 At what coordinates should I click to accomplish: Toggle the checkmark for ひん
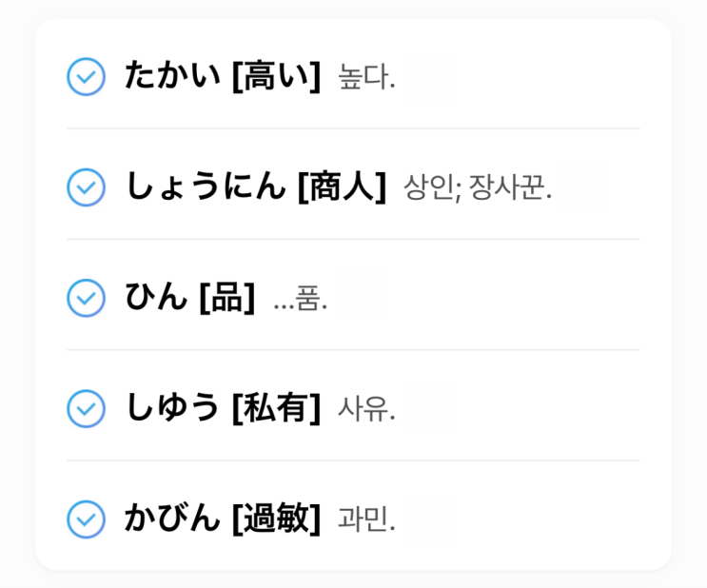coord(87,298)
